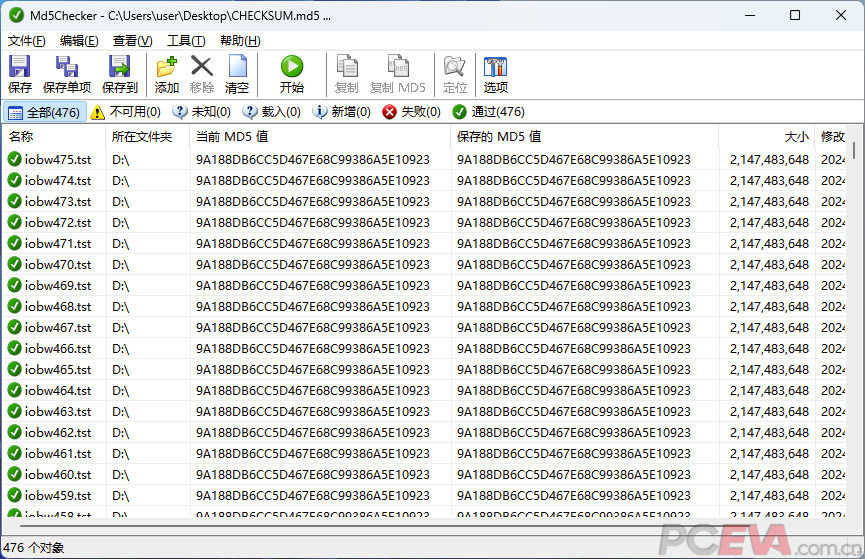The width and height of the screenshot is (865, 559).
Task: Select the 失败(0) failed filter
Action: click(410, 112)
